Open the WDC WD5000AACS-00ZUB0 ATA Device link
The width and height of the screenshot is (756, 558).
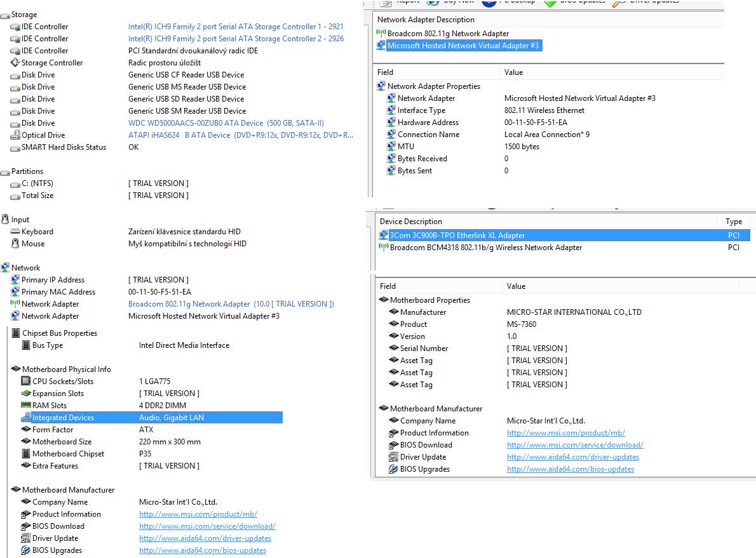click(x=226, y=123)
